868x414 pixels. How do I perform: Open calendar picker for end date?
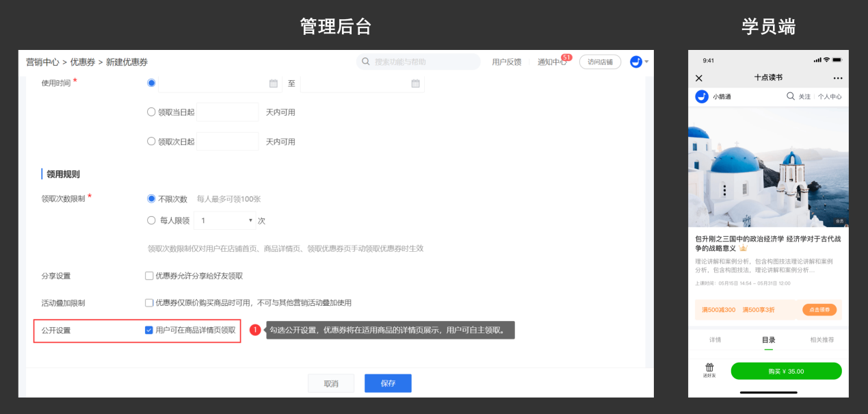coord(415,83)
